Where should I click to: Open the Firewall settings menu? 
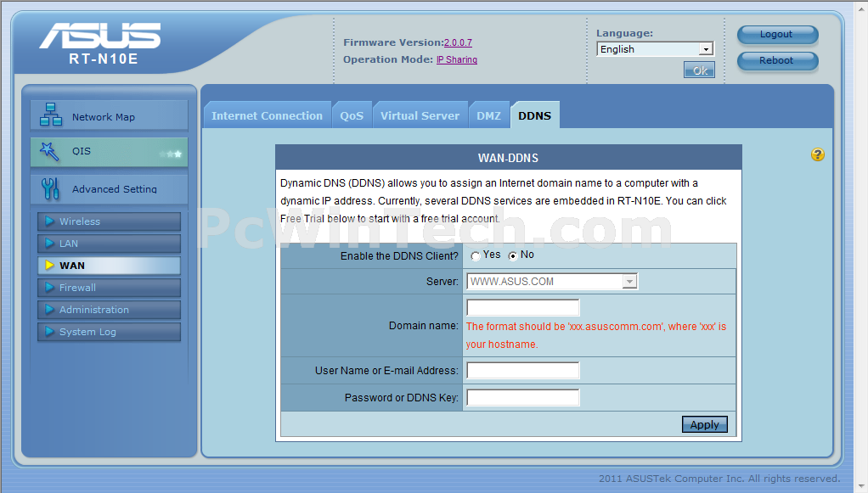109,288
